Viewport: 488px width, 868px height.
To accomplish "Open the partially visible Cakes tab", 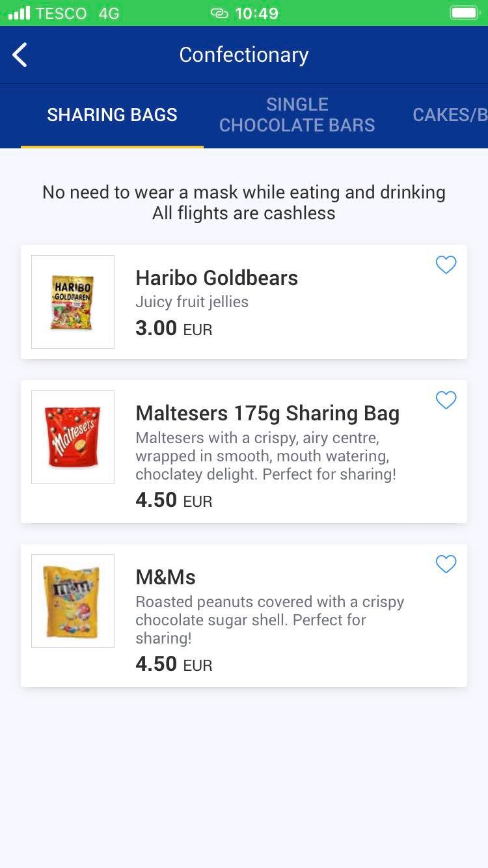I will [450, 115].
